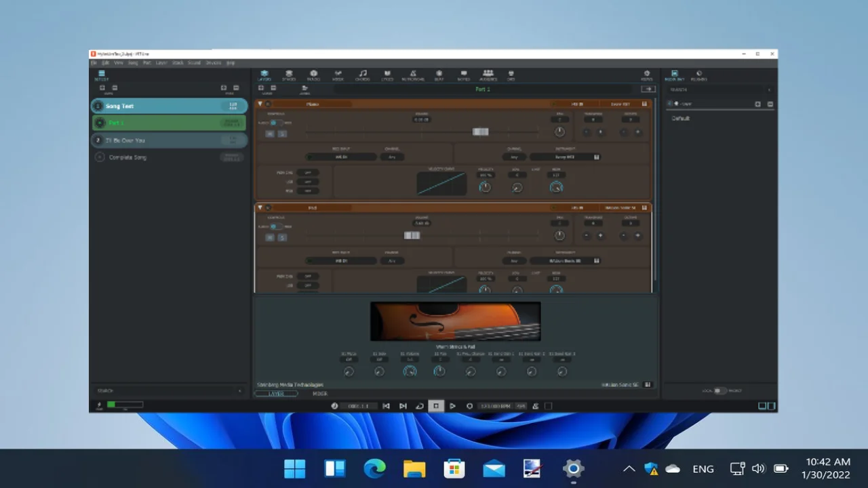This screenshot has height=488, width=868.
Task: Click Piano layer volume fader
Action: (x=480, y=132)
